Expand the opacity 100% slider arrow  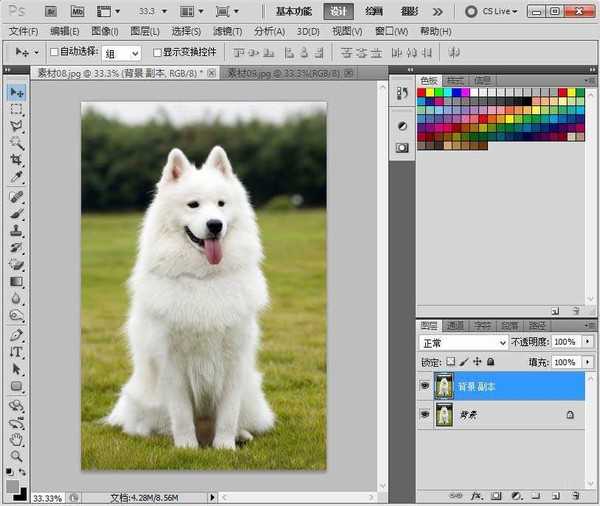point(586,342)
